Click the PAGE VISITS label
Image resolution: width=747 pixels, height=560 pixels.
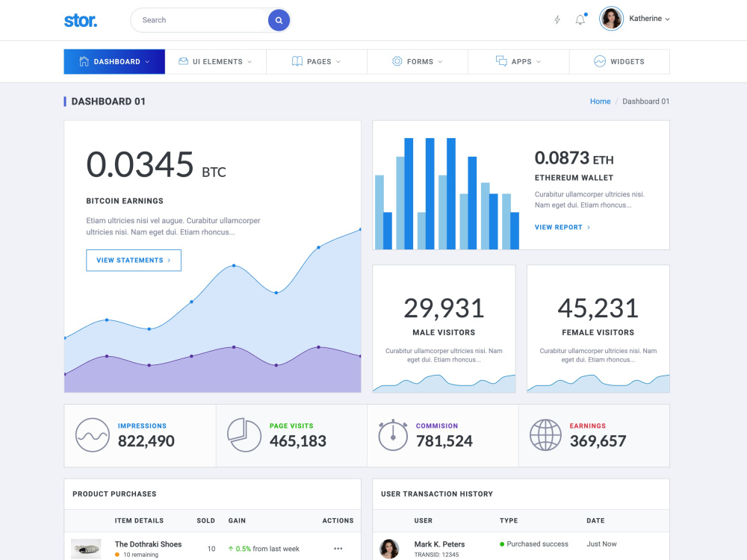[291, 426]
